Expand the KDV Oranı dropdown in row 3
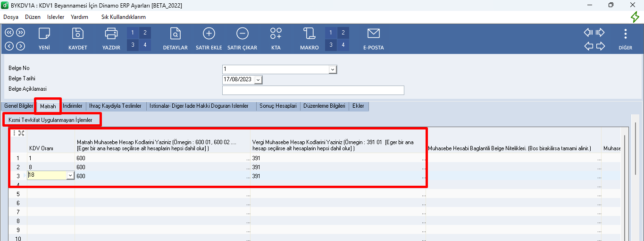644x241 pixels. click(70, 176)
